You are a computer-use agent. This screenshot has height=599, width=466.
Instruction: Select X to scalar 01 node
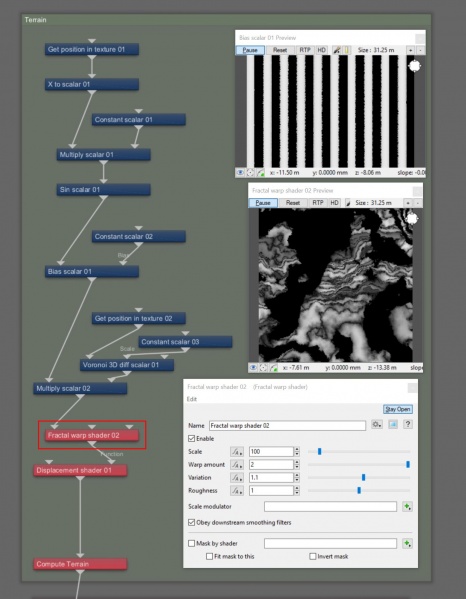[x=92, y=84]
